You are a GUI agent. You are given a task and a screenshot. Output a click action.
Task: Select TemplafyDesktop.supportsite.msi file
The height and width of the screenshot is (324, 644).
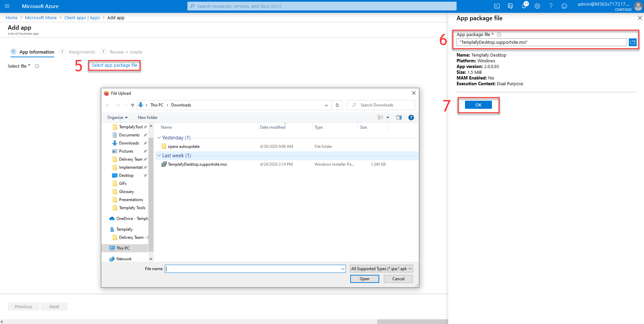pyautogui.click(x=197, y=164)
